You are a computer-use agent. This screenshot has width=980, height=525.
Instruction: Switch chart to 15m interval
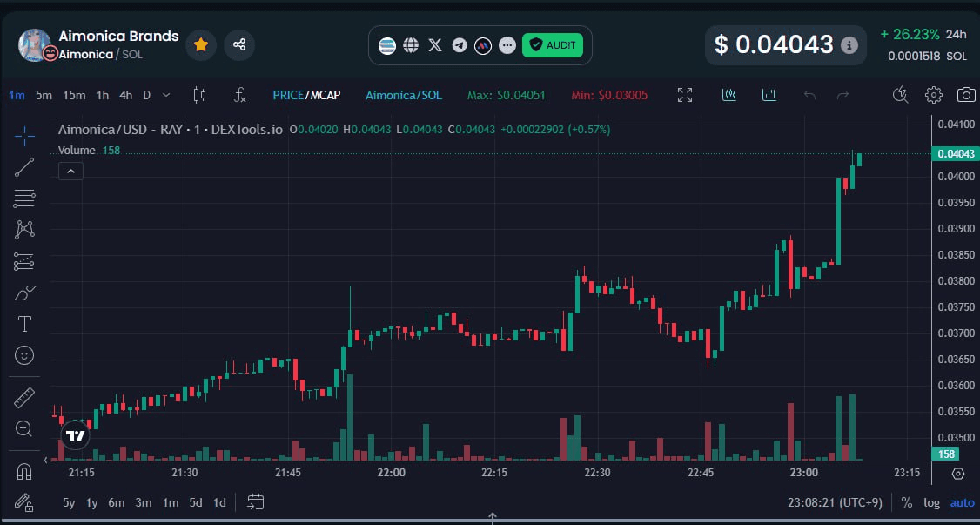[x=74, y=95]
